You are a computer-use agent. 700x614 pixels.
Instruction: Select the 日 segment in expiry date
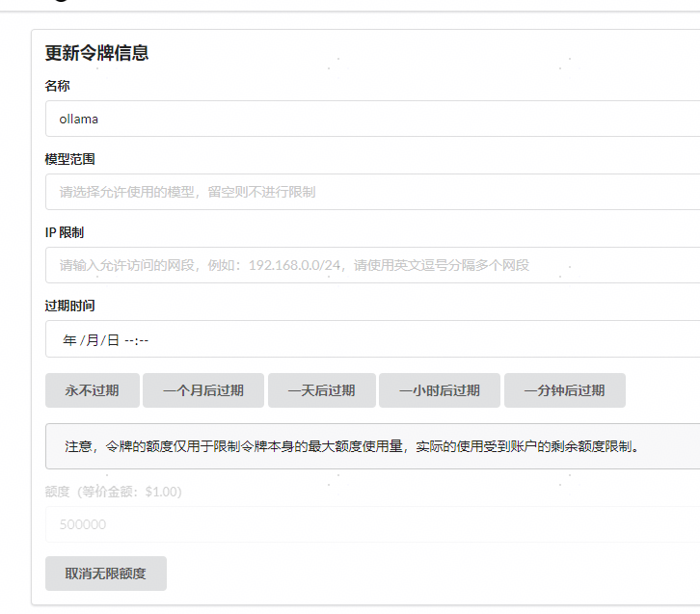(113, 340)
